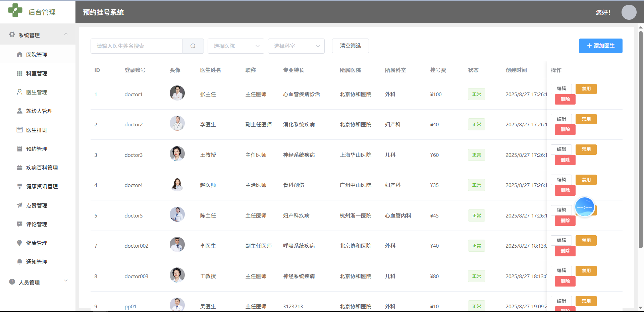Click the 创建时间 column header
Screen dimensions: 644x312
516,70
